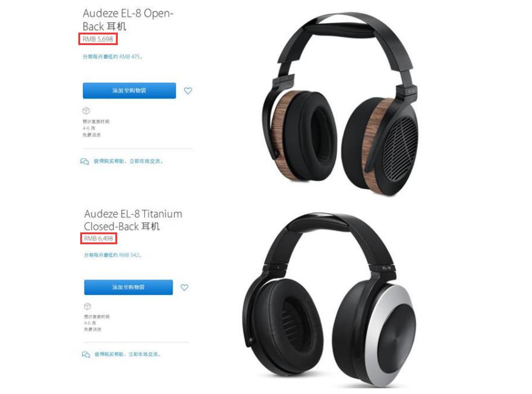
Task: Open online chat help link under Open-Back
Action: click(x=128, y=162)
